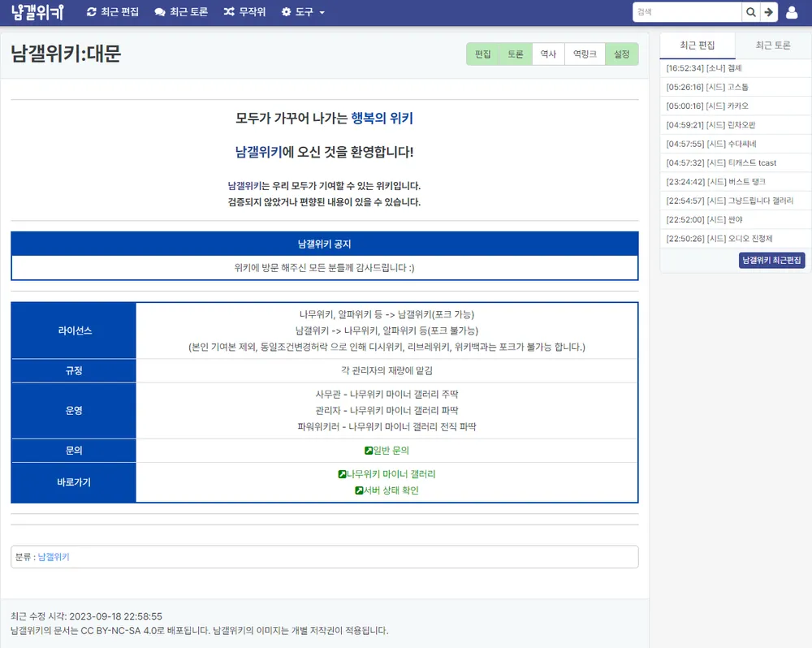Open the 일반 문의 external link
Viewport: 812px width, 648px height.
pyautogui.click(x=387, y=451)
